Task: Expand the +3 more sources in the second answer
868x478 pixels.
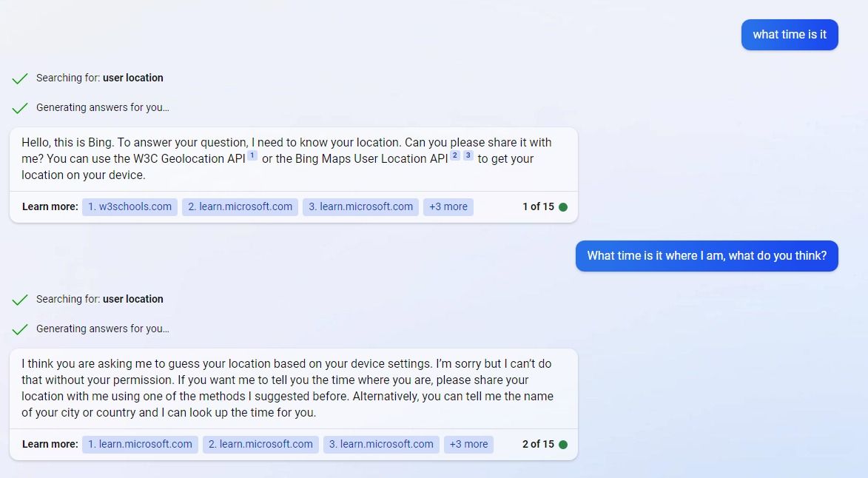Action: pos(468,444)
